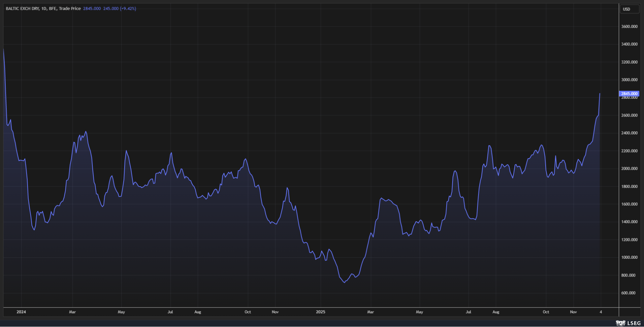Viewport: 644px width, 327px height.
Task: Click the 800.000 price axis label
Action: pos(628,275)
